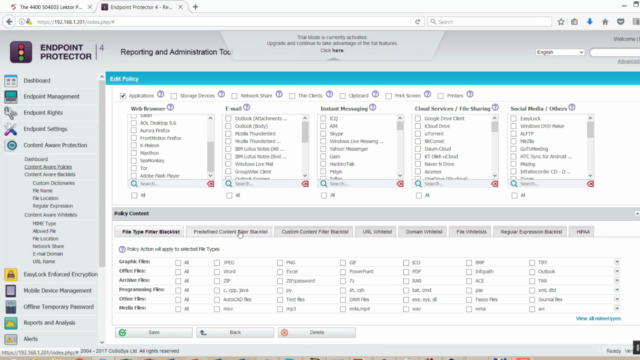
Task: Switch to Domain Whitelist tab
Action: click(x=424, y=231)
